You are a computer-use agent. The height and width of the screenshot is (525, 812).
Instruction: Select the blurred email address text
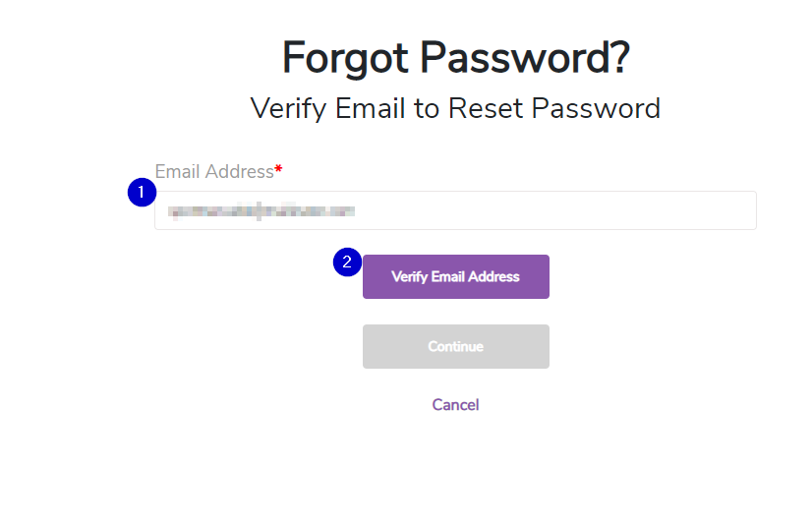[261, 210]
